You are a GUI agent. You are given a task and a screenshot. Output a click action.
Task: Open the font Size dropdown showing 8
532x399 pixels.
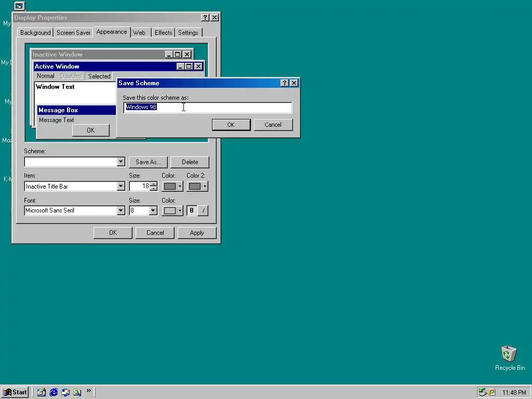[x=153, y=211]
